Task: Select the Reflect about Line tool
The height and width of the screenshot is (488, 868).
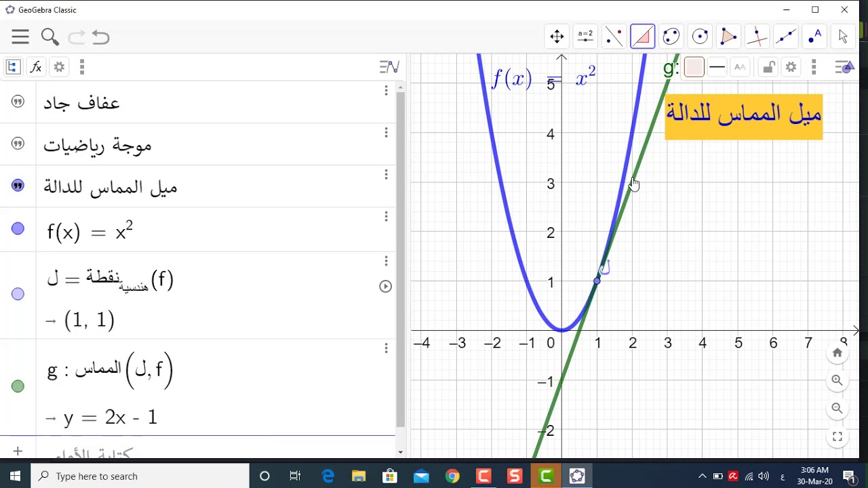Action: click(x=614, y=37)
